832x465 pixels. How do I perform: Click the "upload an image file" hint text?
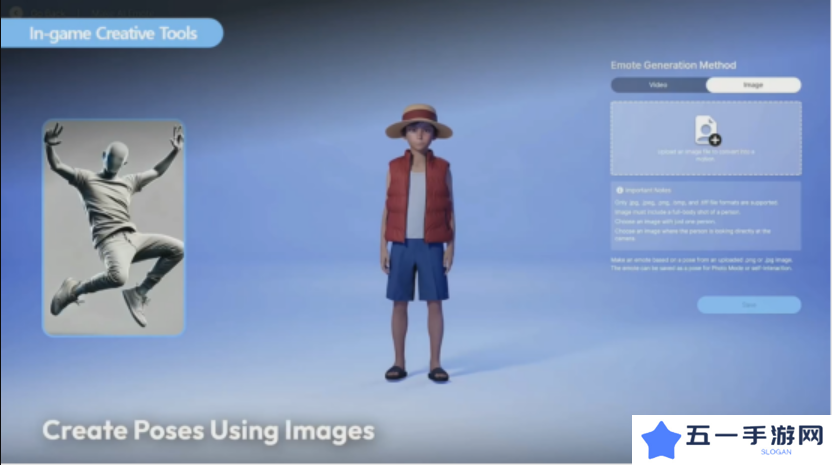(x=706, y=155)
